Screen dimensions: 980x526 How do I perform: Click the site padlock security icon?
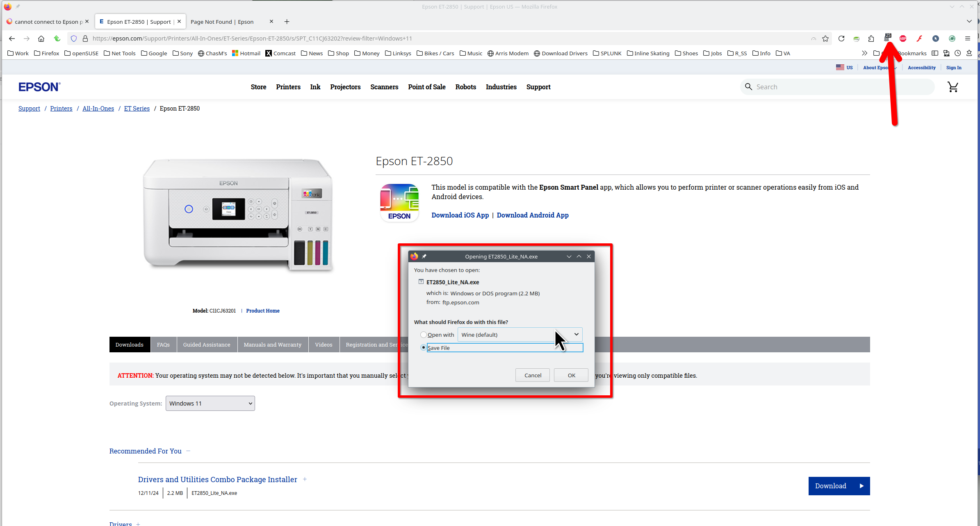pos(85,39)
